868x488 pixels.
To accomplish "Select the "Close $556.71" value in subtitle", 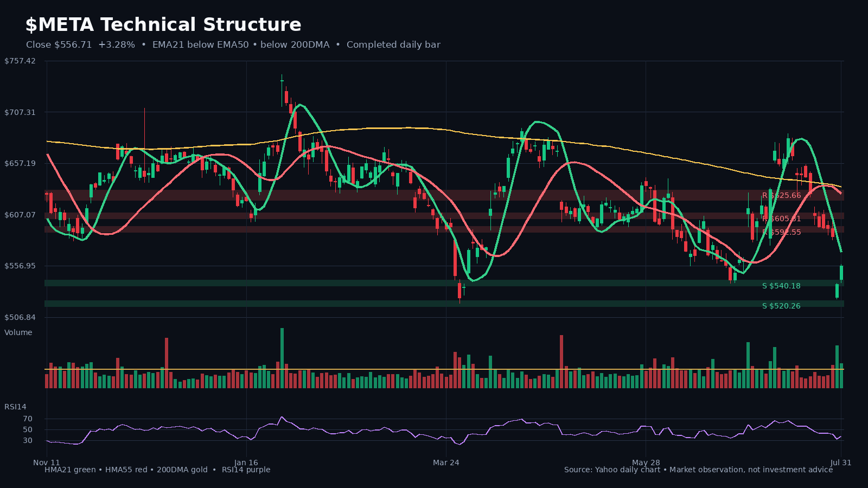I will coord(59,45).
